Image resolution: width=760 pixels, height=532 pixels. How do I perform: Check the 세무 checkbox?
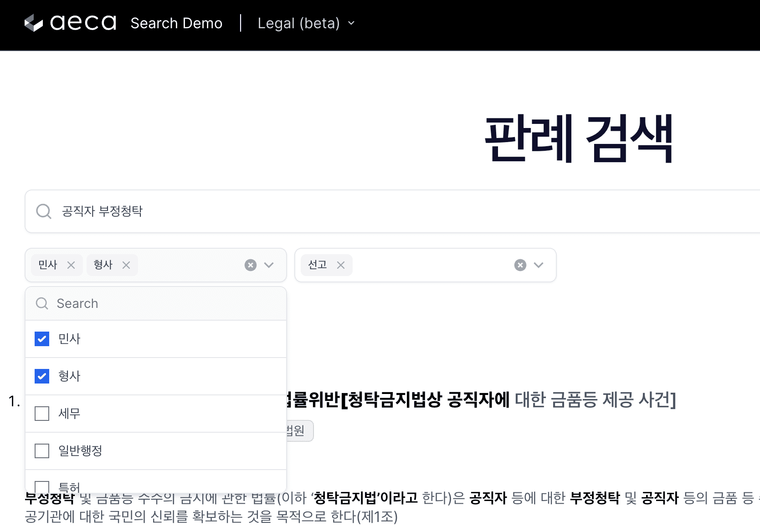42,414
